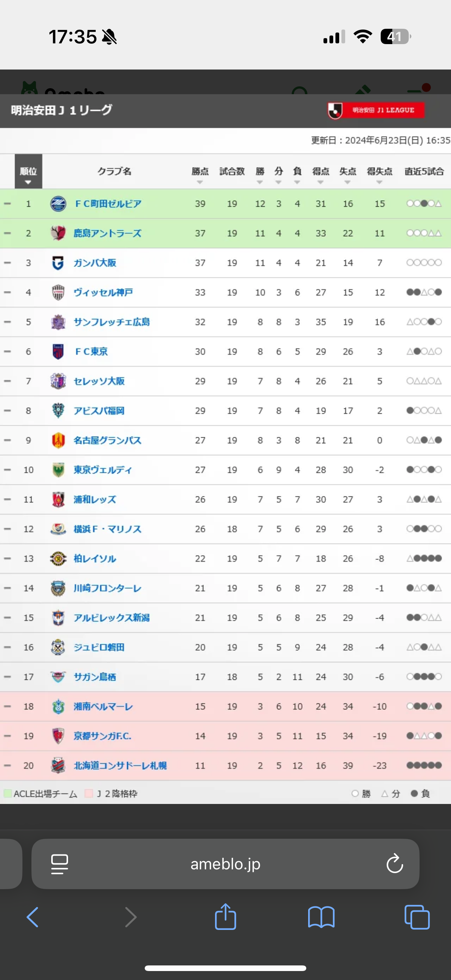Open the page reader menu icon

tap(60, 864)
